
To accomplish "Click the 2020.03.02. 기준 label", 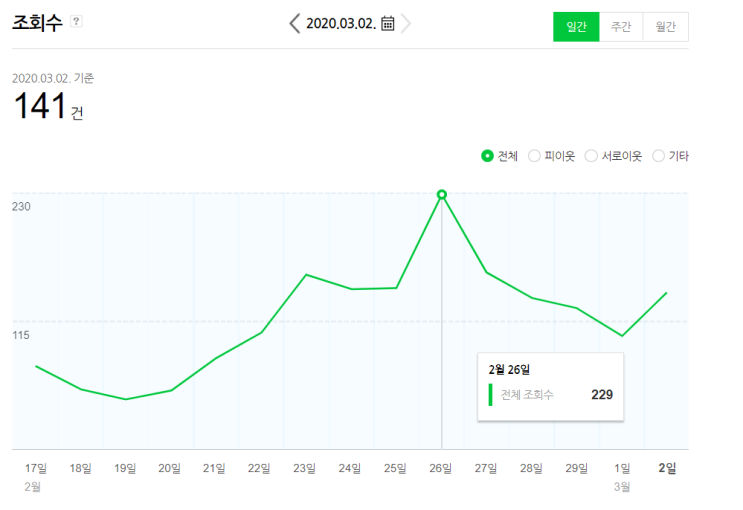I will coord(53,78).
